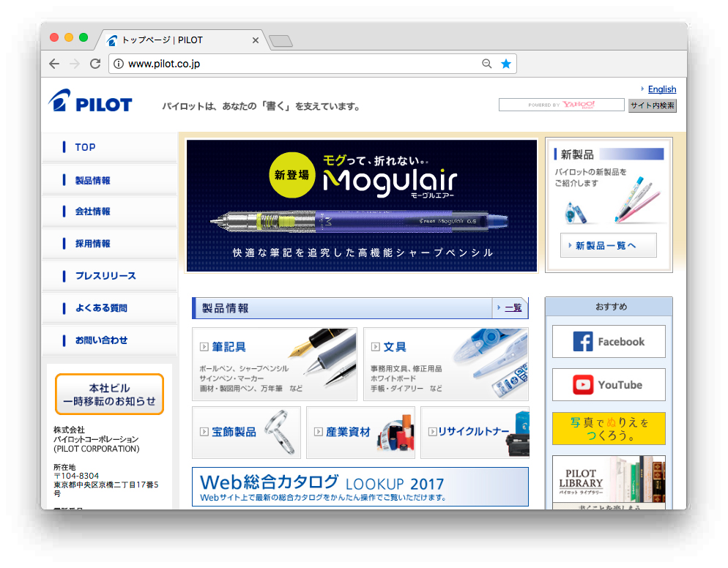Click the site info icon in address bar
This screenshot has width=728, height=568.
[x=119, y=64]
